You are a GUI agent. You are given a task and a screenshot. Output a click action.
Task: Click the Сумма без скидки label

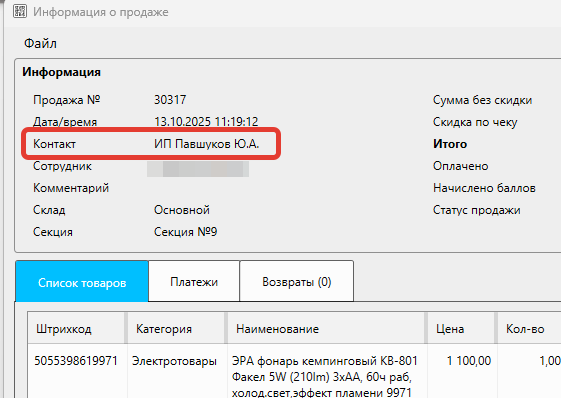[482, 100]
